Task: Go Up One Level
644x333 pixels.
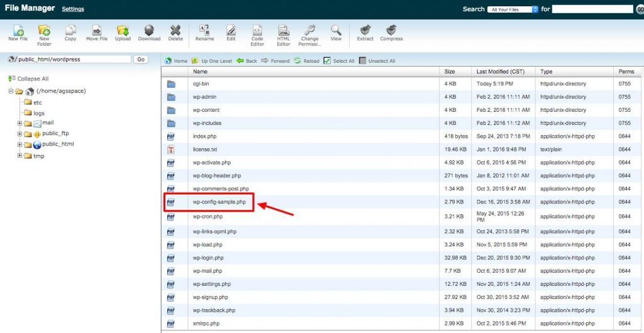Action: 211,61
